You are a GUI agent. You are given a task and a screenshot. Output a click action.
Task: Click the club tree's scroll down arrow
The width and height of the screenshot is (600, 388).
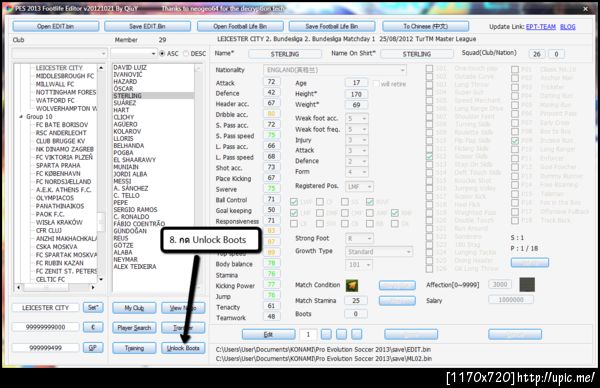tap(101, 279)
